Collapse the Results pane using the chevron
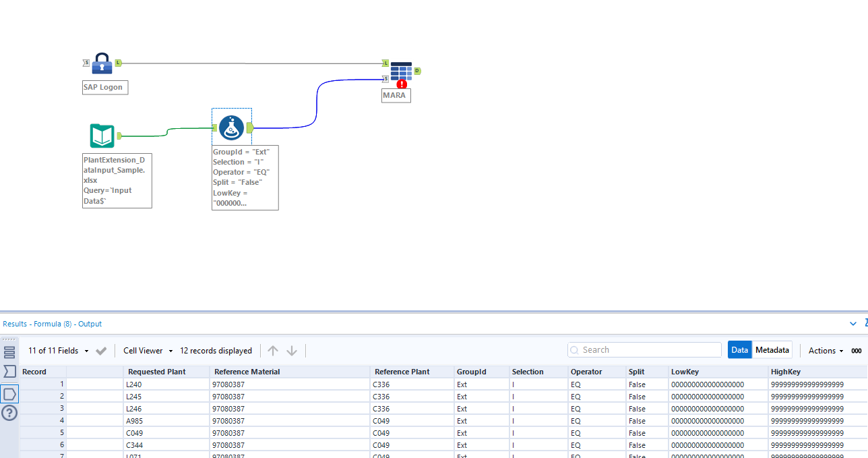Screen dimensions: 868x458 (x=853, y=323)
